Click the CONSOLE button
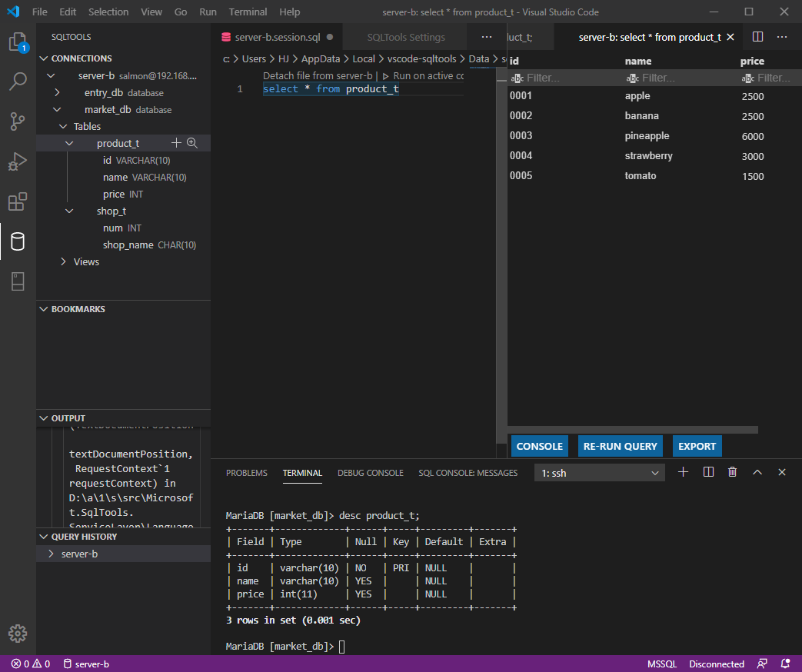This screenshot has width=802, height=672. (x=540, y=446)
